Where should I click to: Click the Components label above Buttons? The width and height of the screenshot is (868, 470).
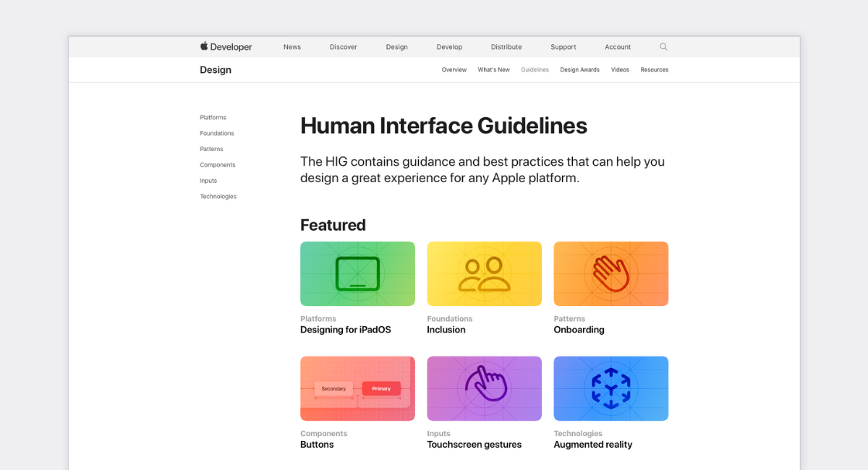point(323,434)
